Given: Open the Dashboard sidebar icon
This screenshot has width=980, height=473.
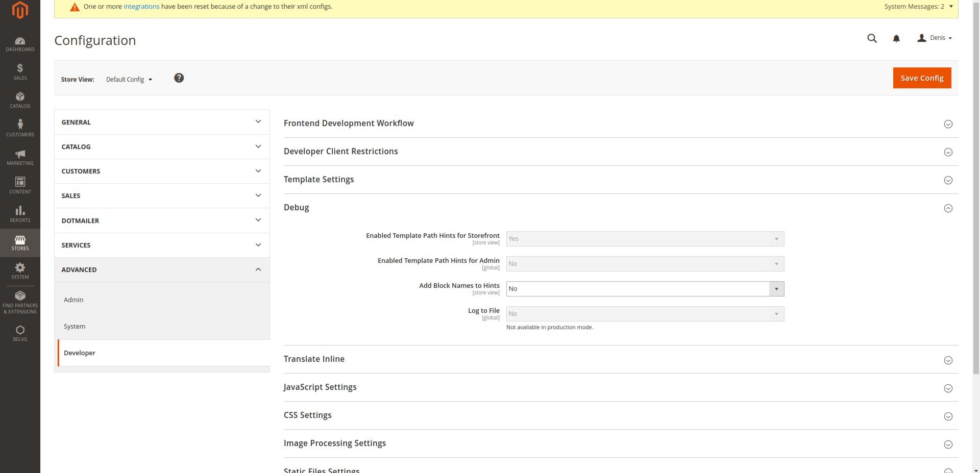Looking at the screenshot, I should (20, 44).
